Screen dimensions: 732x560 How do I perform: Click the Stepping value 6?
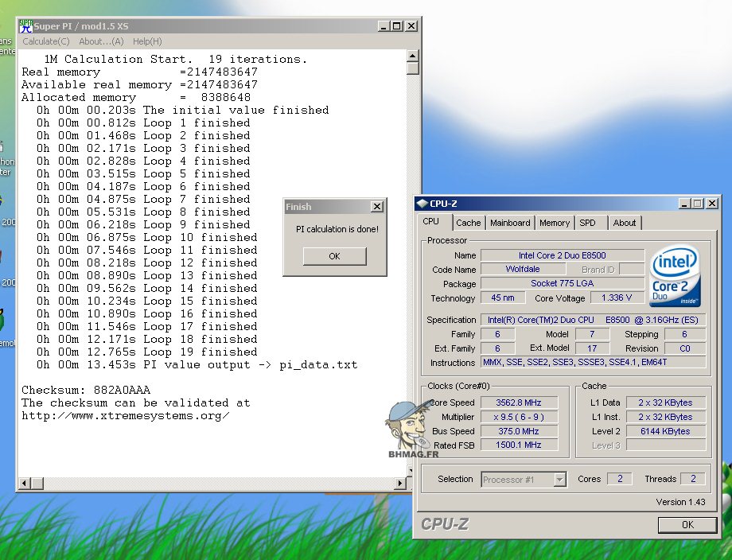[685, 334]
